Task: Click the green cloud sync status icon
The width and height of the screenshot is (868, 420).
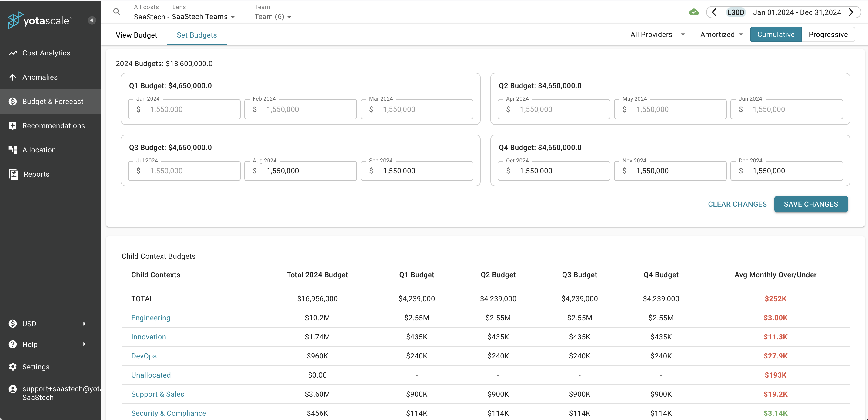Action: pyautogui.click(x=694, y=12)
